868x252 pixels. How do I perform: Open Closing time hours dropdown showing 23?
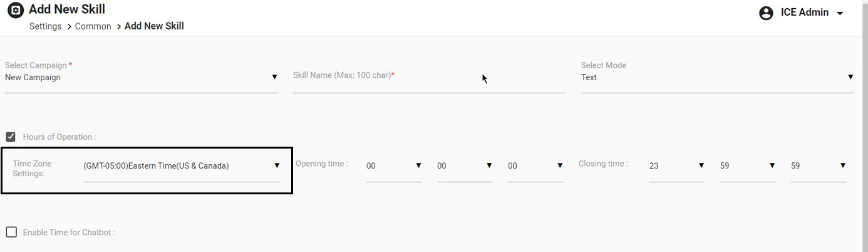[x=677, y=166]
